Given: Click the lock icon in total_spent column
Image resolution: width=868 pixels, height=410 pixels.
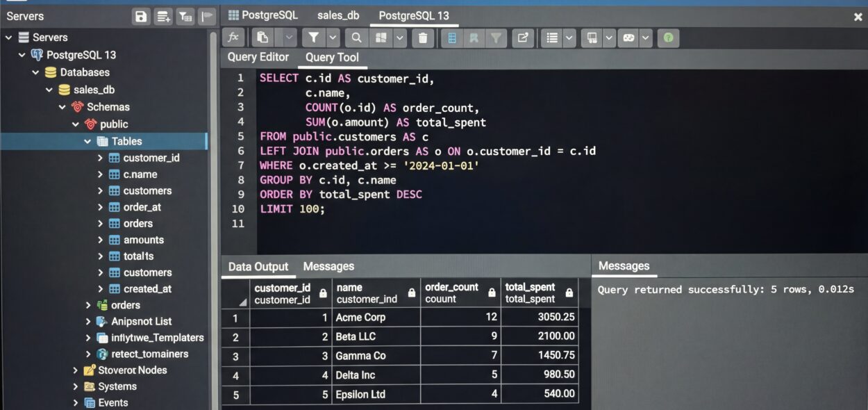Looking at the screenshot, I should tap(569, 293).
